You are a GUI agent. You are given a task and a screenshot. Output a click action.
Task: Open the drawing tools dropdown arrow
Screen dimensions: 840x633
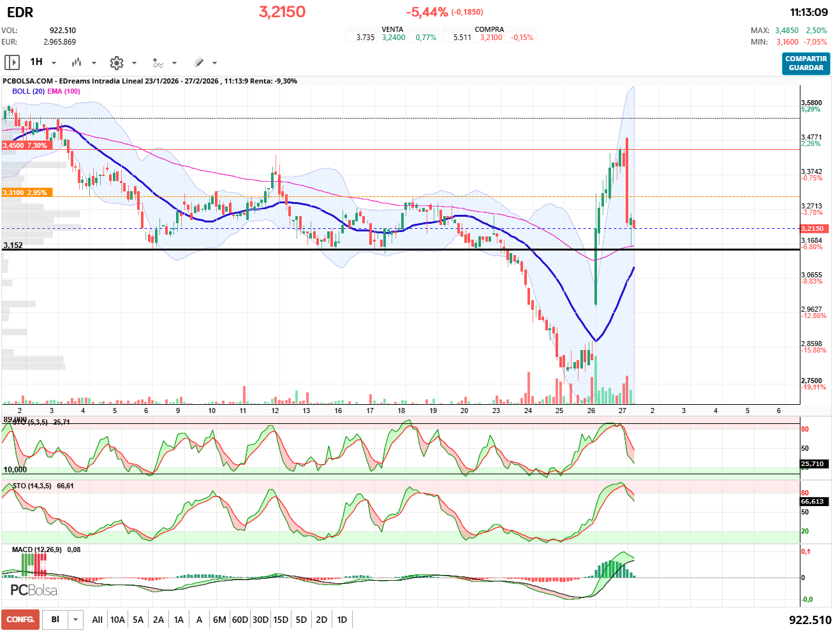tap(214, 63)
